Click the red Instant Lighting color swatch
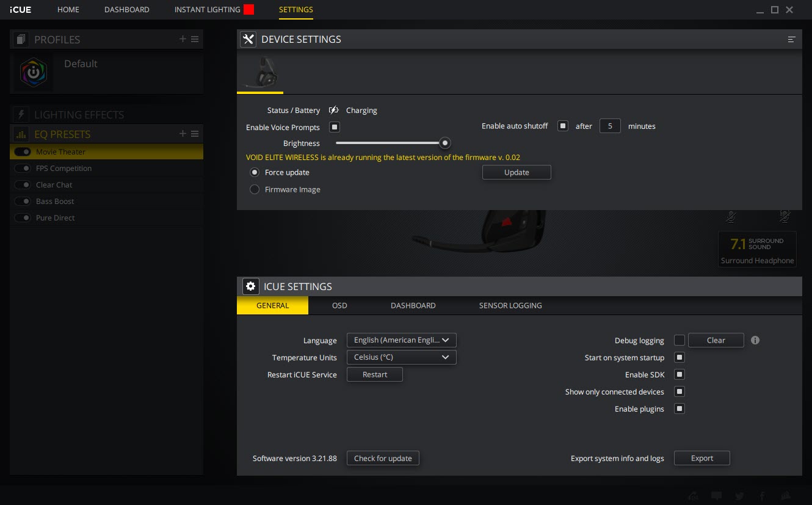This screenshot has height=505, width=812. (248, 9)
